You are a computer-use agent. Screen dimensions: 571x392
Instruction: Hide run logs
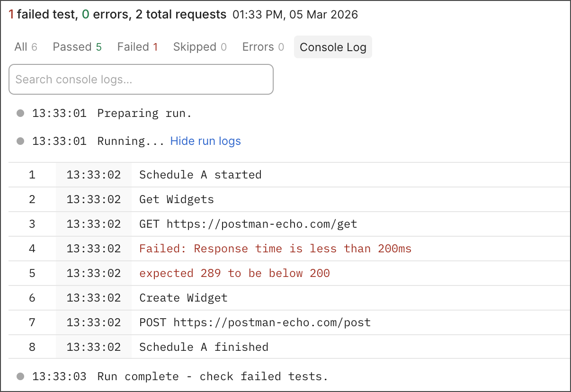pos(205,141)
